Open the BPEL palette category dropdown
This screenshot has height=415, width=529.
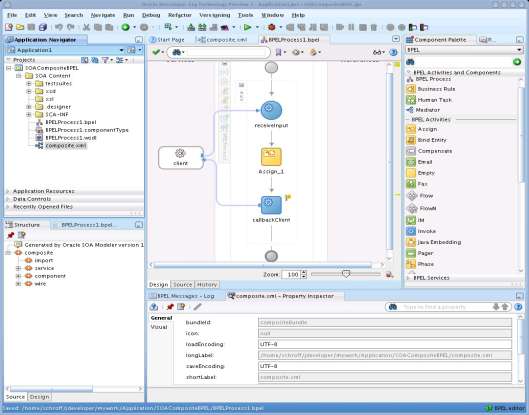pos(519,50)
